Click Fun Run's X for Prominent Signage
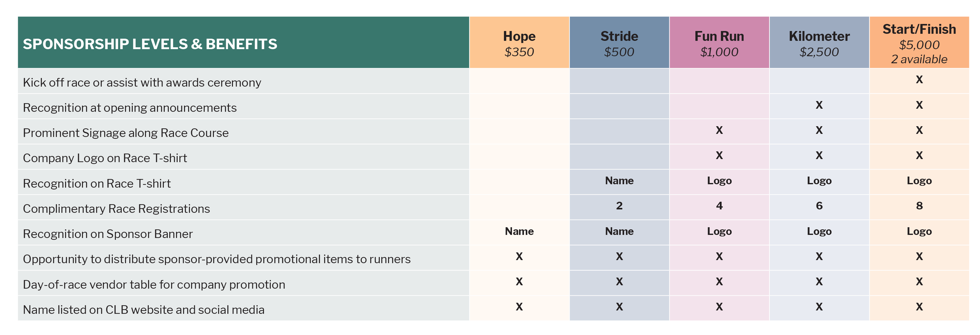Viewport: 980px width, 335px height. (719, 130)
